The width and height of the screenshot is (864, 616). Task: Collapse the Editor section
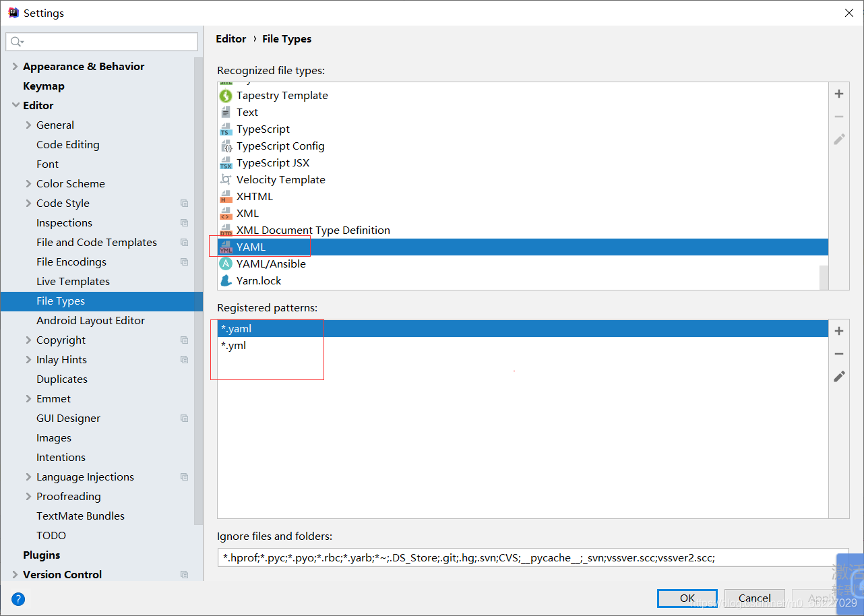click(15, 105)
